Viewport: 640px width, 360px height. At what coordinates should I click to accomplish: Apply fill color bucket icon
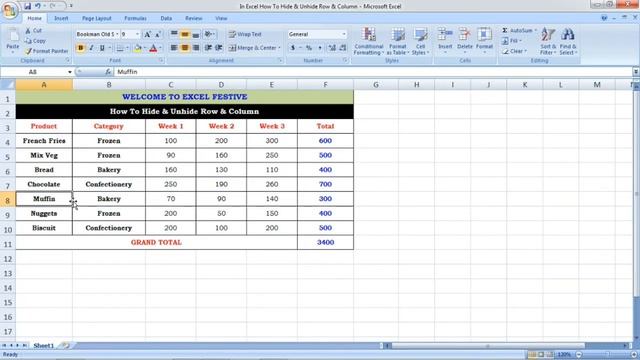click(138, 48)
